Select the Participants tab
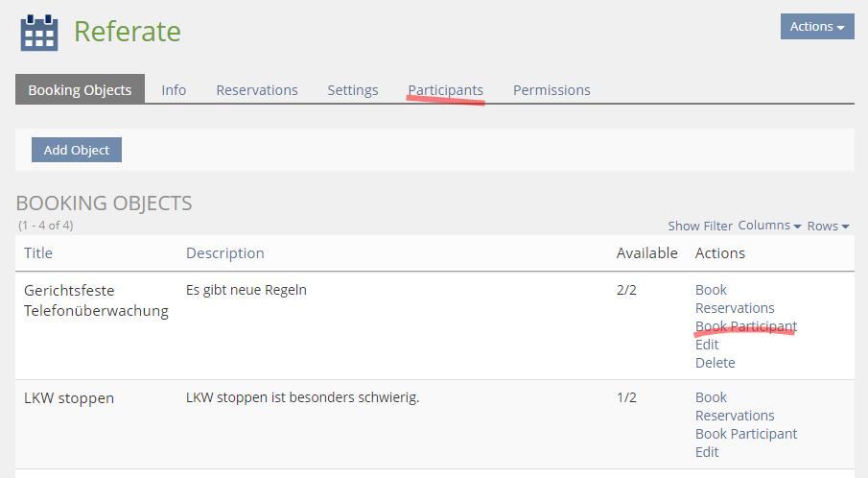This screenshot has width=868, height=478. click(x=445, y=90)
